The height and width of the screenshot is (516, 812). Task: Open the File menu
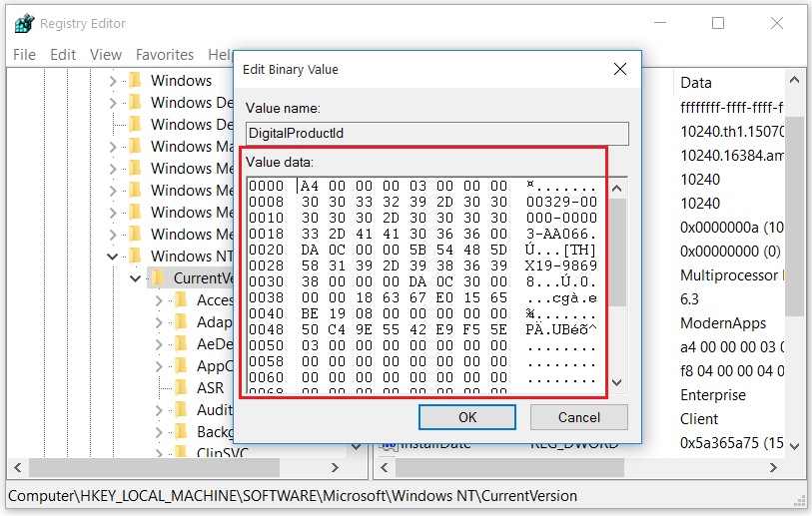tap(24, 54)
